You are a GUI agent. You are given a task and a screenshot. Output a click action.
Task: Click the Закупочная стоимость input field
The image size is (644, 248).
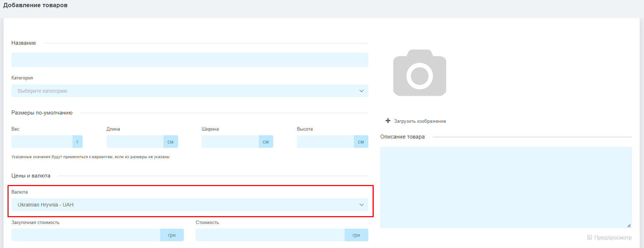tap(86, 235)
